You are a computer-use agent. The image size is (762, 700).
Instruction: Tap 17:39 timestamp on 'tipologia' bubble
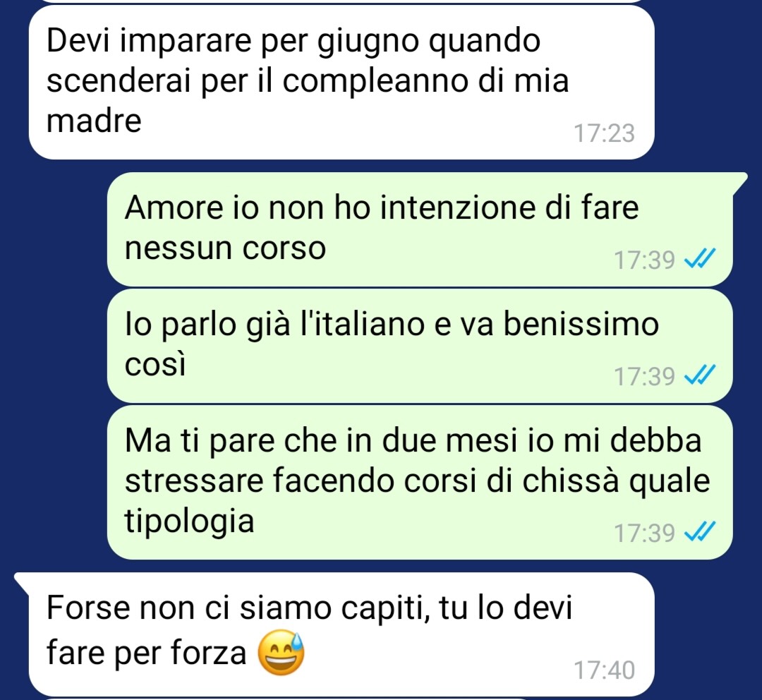(645, 532)
